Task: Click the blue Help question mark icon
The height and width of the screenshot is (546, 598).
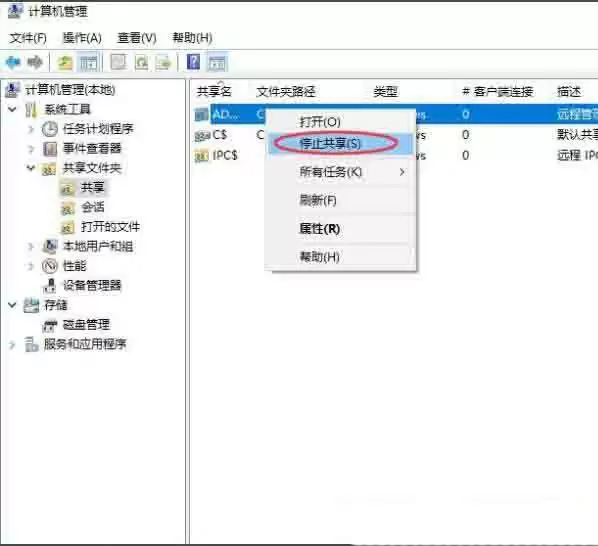Action: coord(193,62)
